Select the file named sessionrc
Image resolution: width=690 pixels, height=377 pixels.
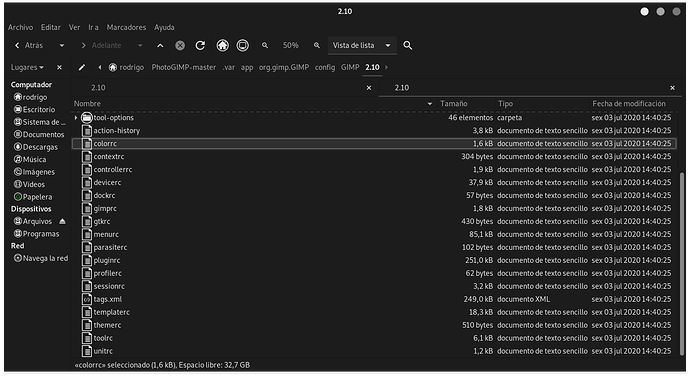pos(109,286)
